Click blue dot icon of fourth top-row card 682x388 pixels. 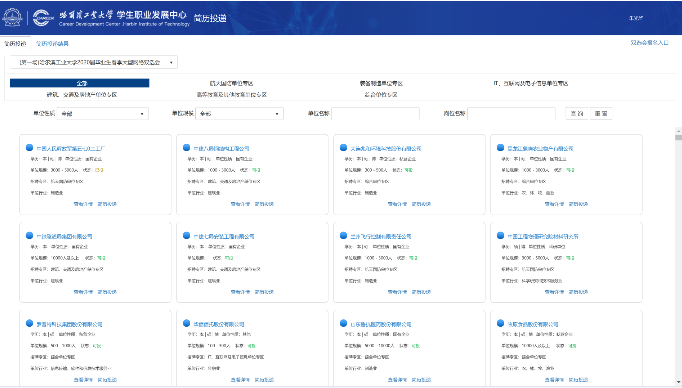tap(501, 147)
